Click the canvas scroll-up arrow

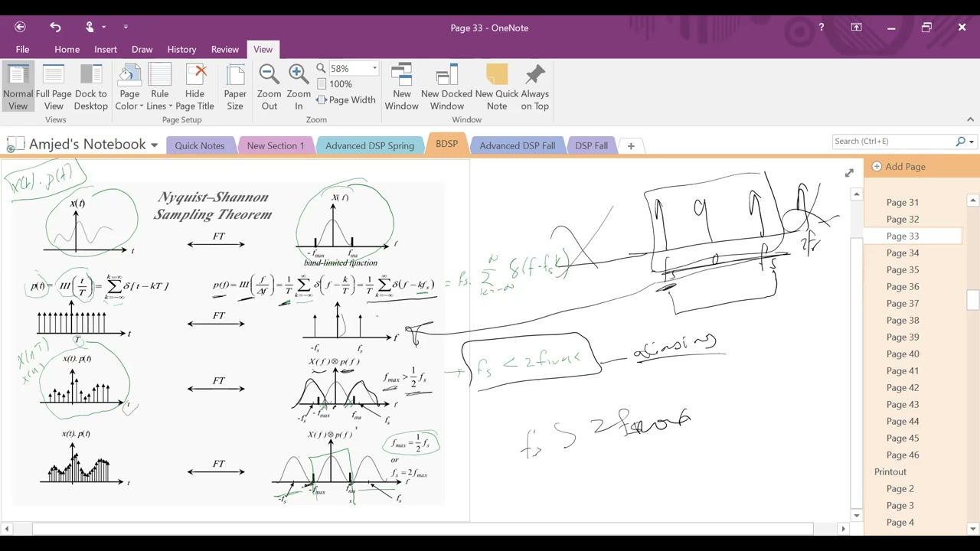pyautogui.click(x=857, y=194)
